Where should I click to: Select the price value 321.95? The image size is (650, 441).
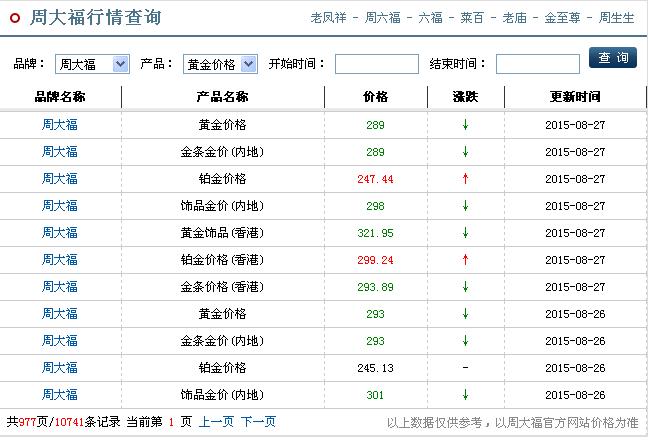375,233
